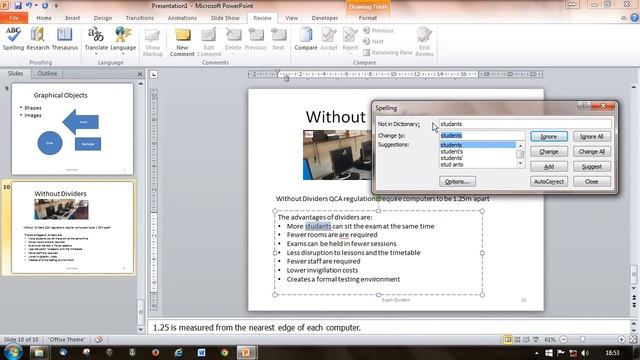Toggle the Reviewing Pane
This screenshot has width=640, height=360.
tap(387, 53)
